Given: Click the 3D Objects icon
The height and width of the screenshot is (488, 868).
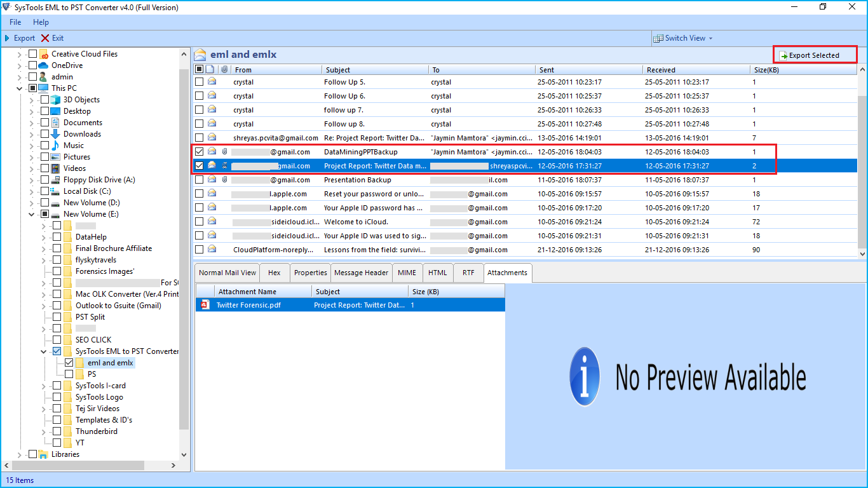Looking at the screenshot, I should point(56,100).
